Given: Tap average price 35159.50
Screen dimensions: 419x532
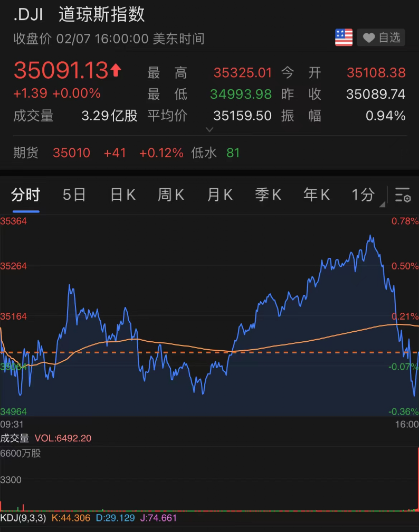Looking at the screenshot, I should click(242, 116).
